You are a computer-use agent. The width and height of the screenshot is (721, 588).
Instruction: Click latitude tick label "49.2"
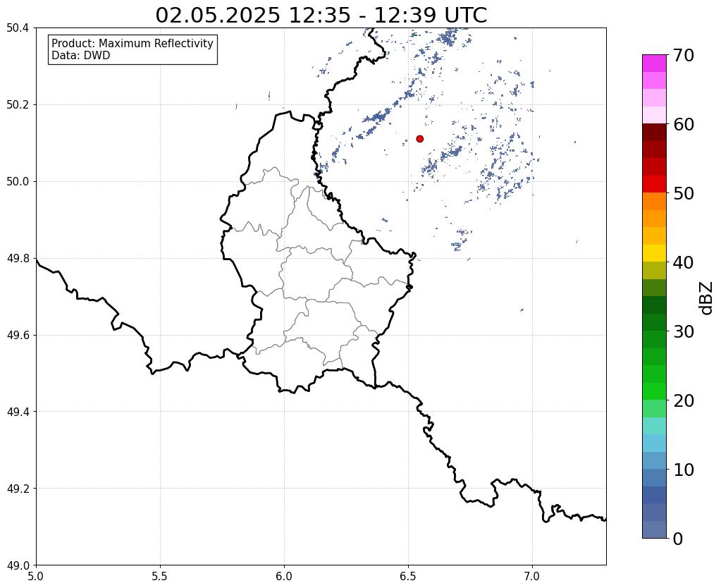[x=18, y=489]
